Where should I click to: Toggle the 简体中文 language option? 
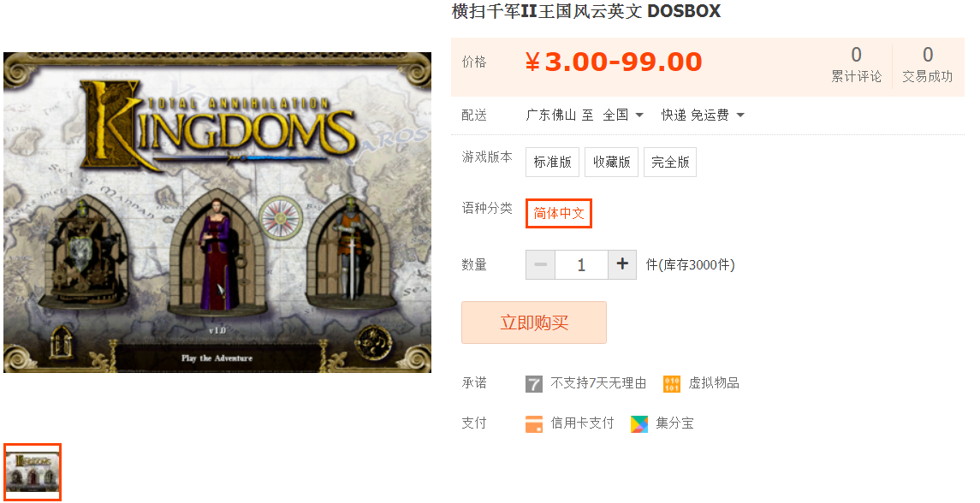559,213
